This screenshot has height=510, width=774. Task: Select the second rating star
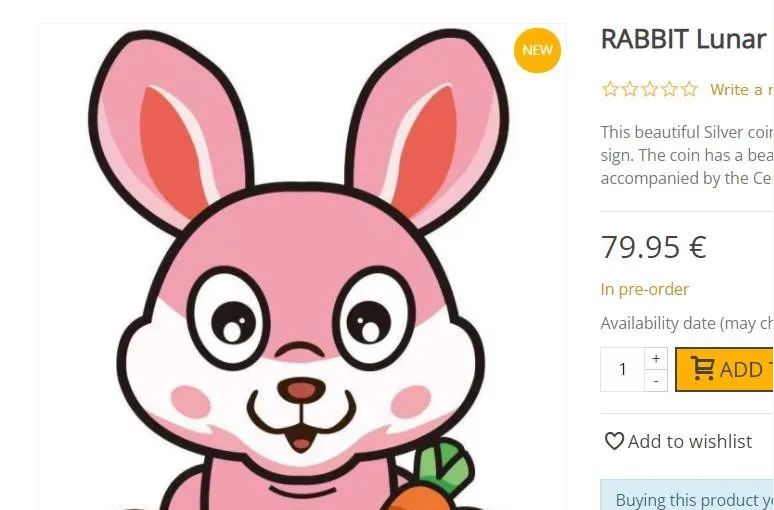coord(630,89)
